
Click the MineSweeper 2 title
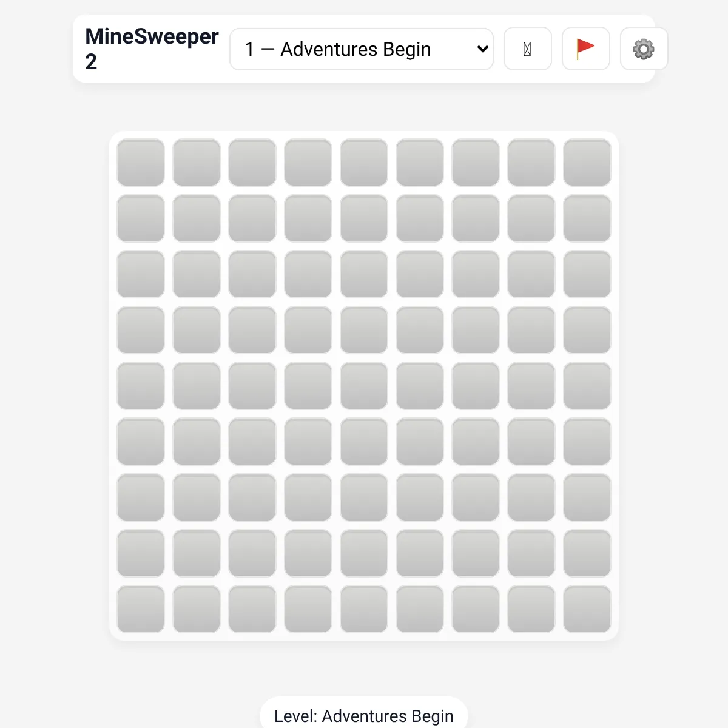pos(152,49)
